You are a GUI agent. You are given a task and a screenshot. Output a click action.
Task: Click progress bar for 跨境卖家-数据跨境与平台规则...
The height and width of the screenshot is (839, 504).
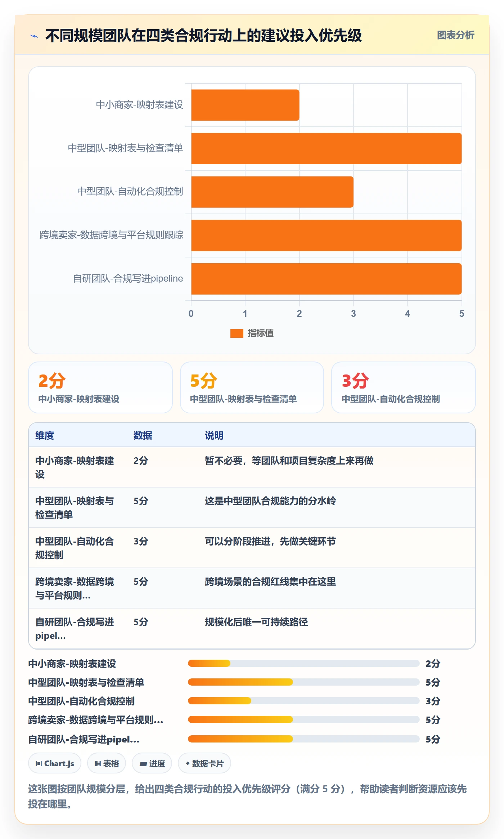[303, 719]
